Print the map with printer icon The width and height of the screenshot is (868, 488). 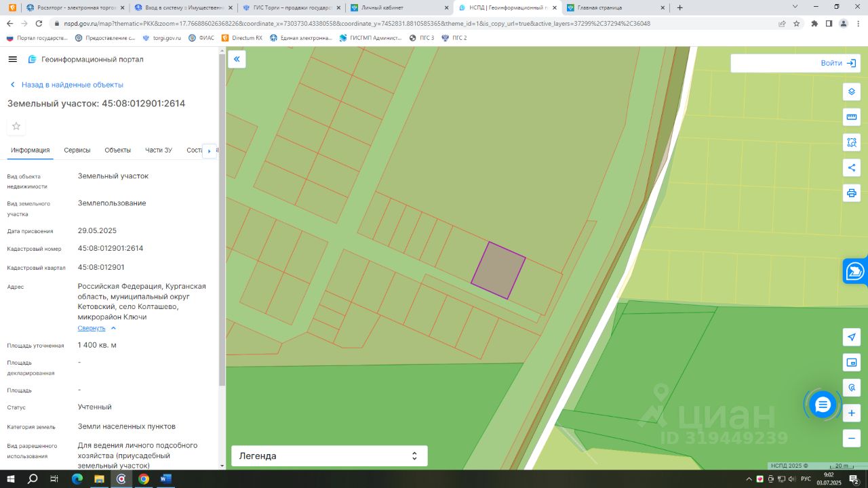852,193
